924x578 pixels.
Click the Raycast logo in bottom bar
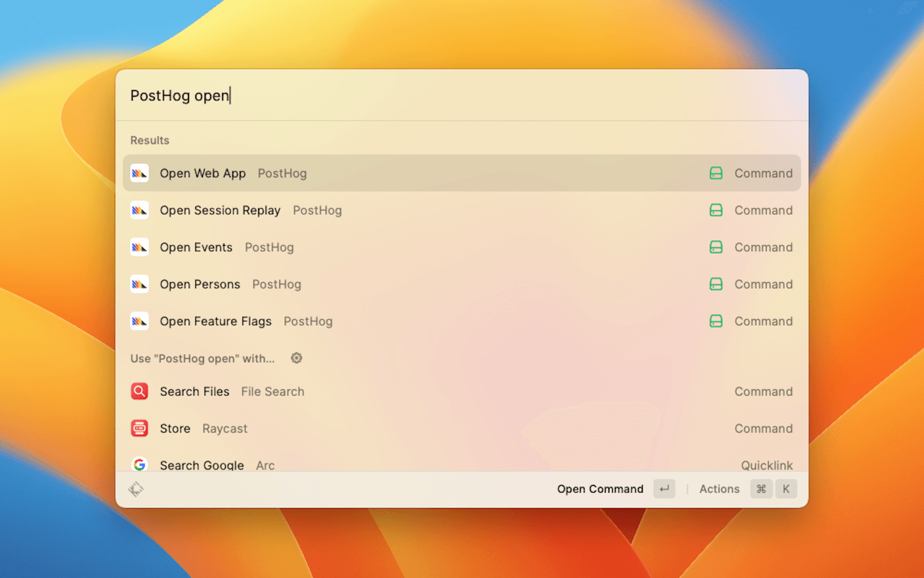(x=136, y=489)
